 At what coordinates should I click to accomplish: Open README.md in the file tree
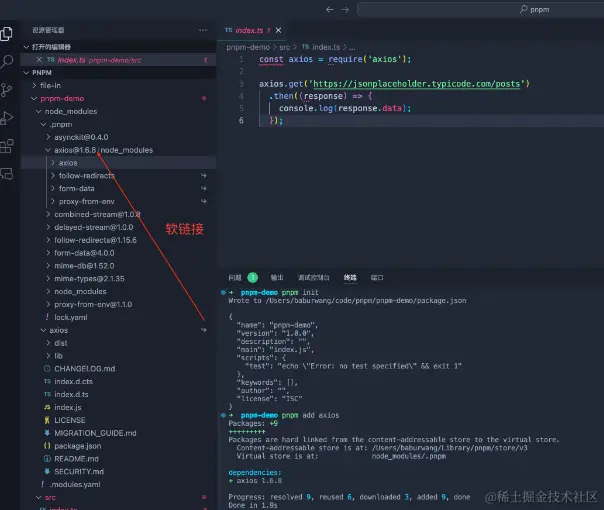click(118, 459)
